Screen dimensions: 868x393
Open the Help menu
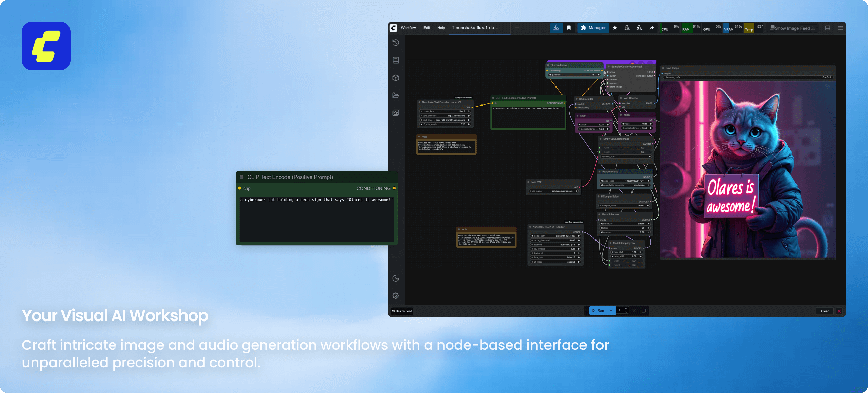pos(441,28)
